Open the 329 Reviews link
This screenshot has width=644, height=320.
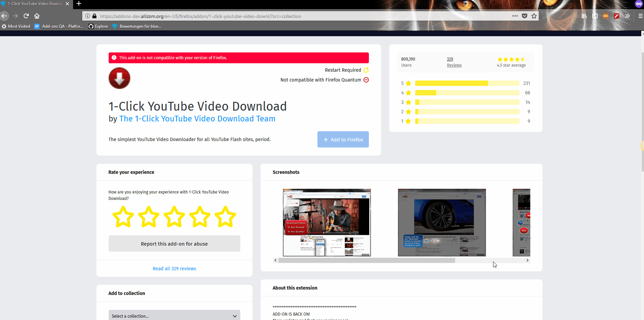pyautogui.click(x=454, y=62)
